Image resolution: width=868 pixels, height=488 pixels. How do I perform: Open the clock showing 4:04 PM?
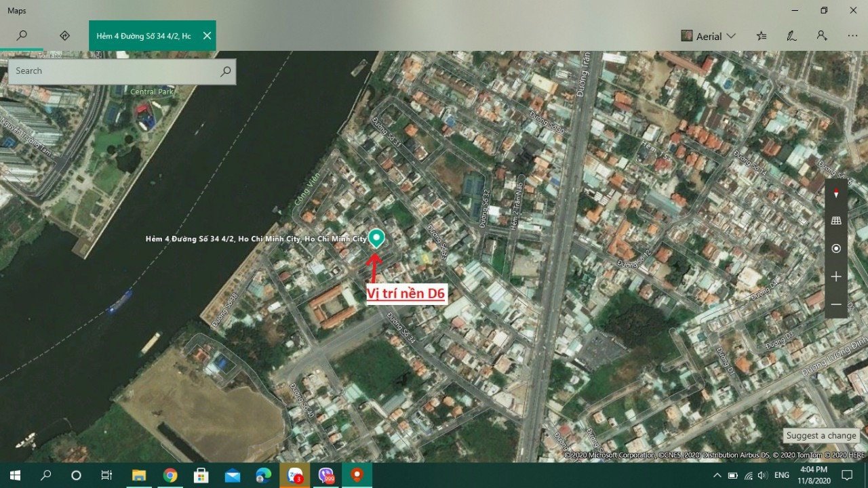[813, 475]
